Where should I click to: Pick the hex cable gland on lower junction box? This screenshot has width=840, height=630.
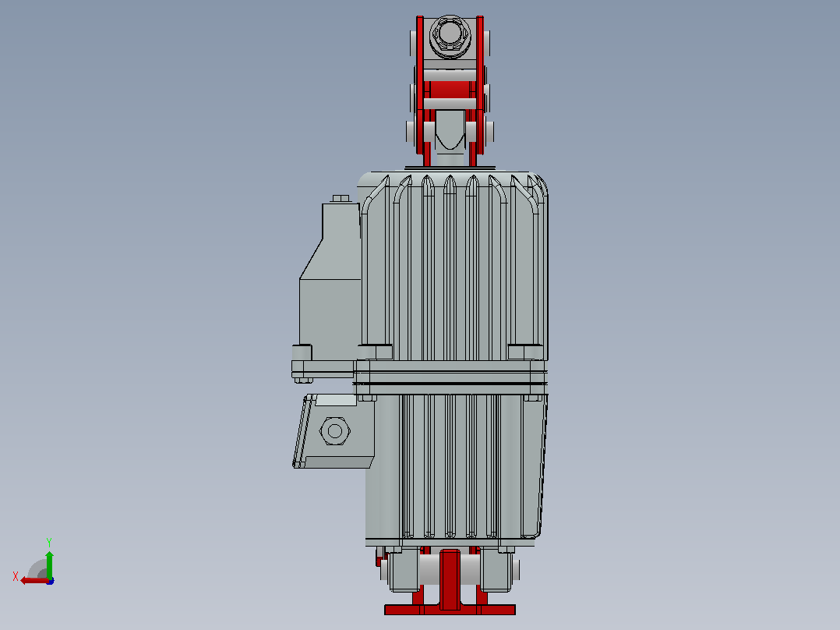pyautogui.click(x=335, y=430)
